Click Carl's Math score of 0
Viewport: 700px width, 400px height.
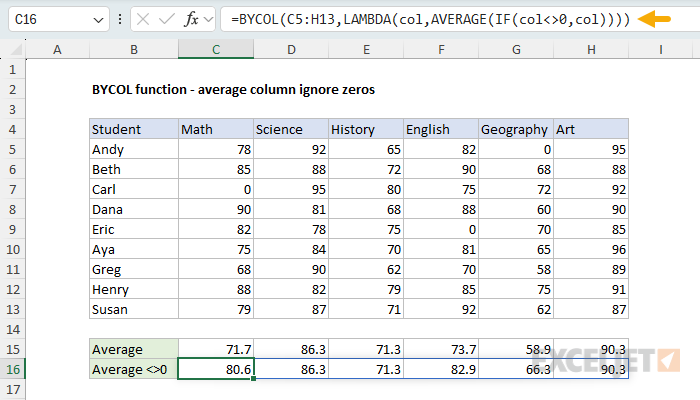tap(216, 190)
